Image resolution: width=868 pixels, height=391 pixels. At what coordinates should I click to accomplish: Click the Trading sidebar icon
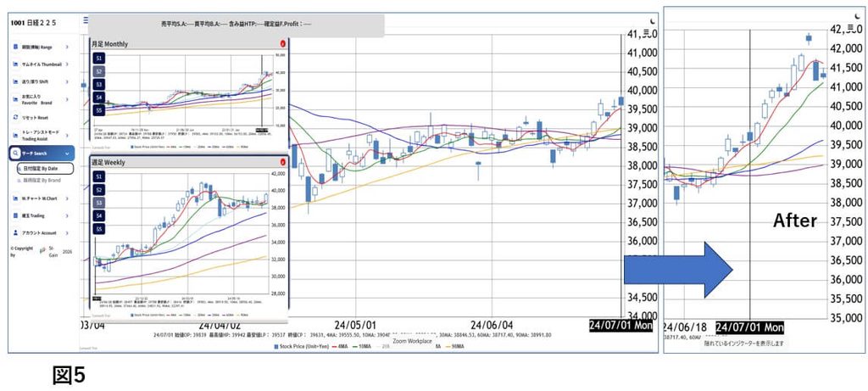15,215
